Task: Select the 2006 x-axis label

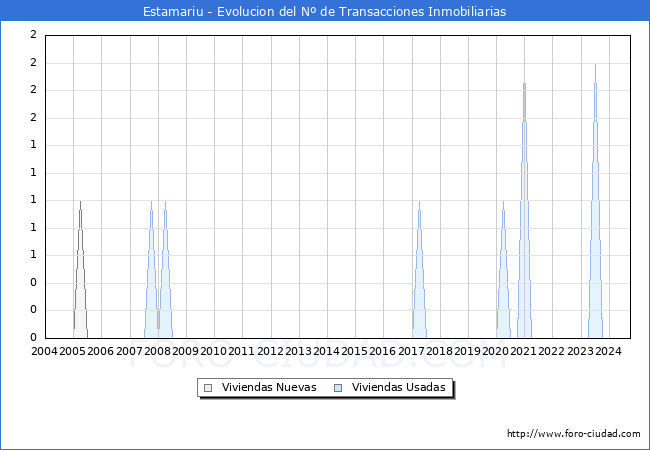Action: click(x=101, y=351)
